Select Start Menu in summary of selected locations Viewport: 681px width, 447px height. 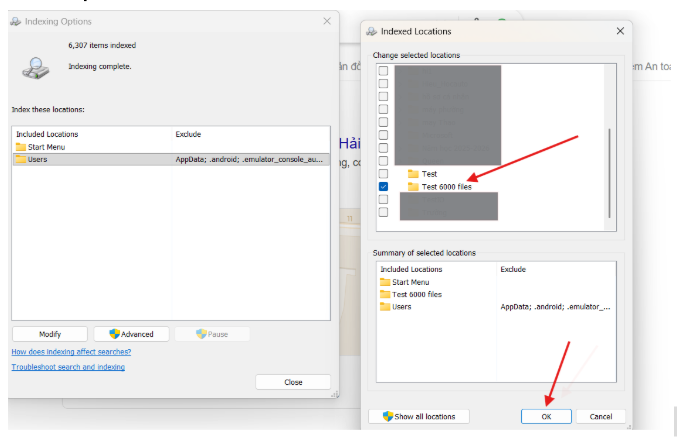click(x=410, y=282)
